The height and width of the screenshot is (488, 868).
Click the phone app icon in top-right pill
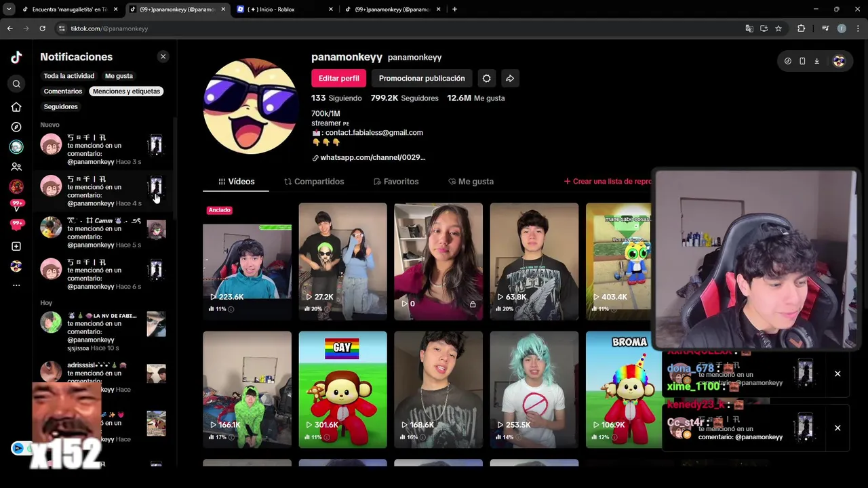pos(802,61)
